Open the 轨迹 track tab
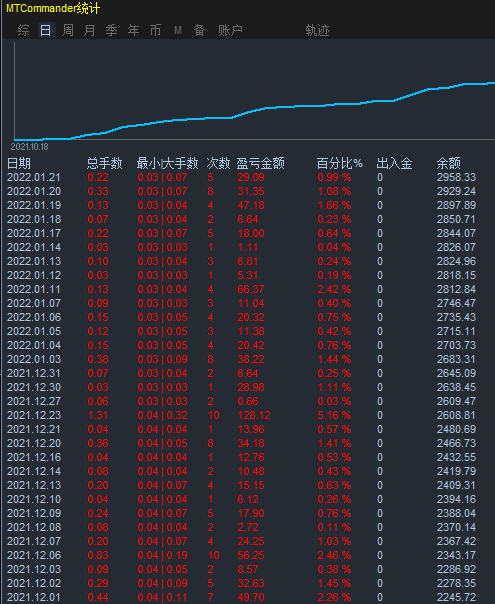Viewport: 495px width, 604px height. [x=317, y=30]
